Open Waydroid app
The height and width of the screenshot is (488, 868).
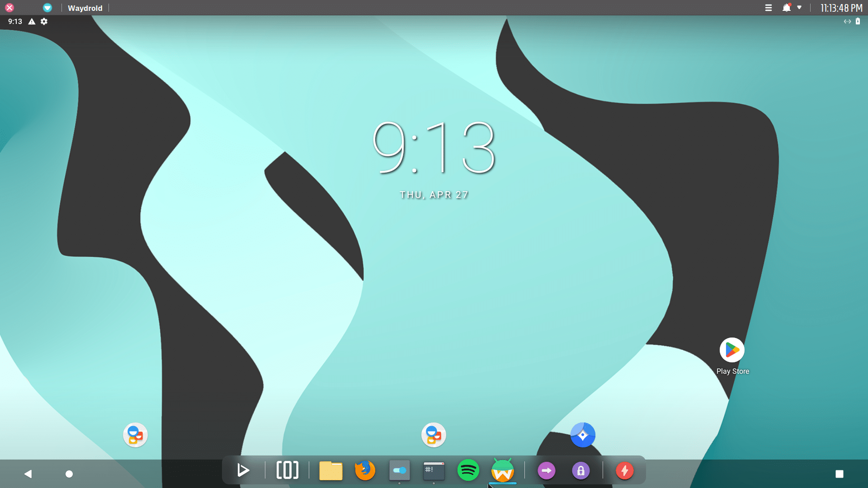(x=503, y=470)
